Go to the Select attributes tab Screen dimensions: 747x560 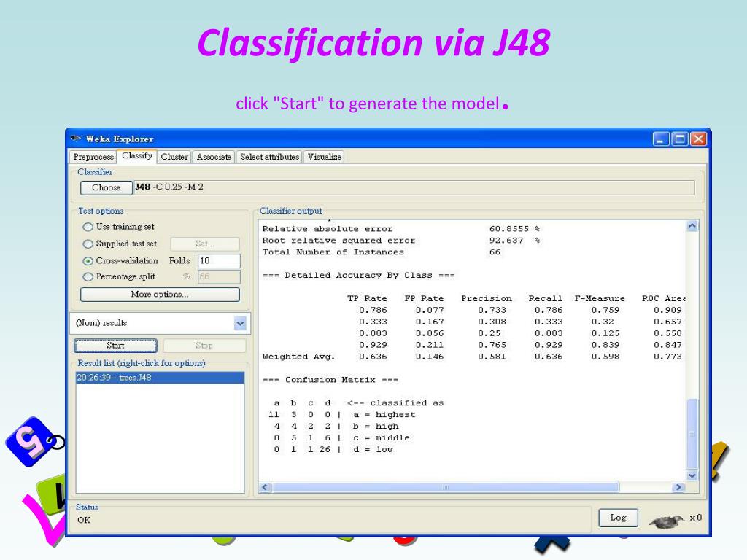[270, 157]
